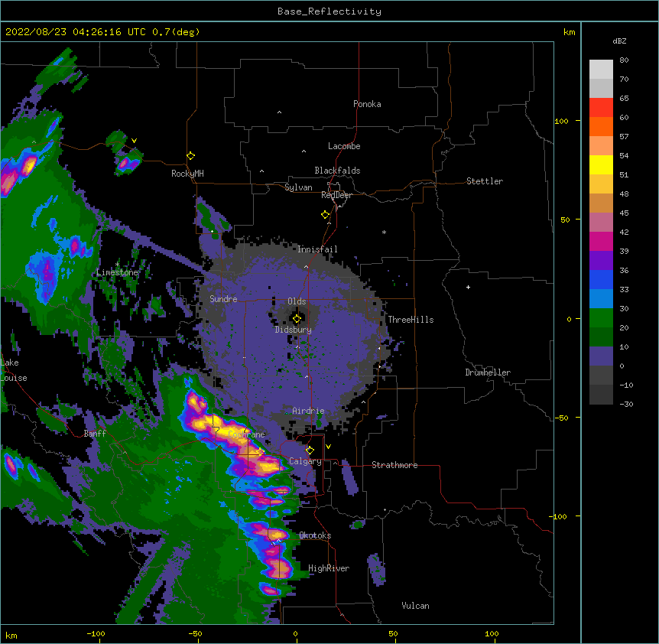Click the Sundre city label
Viewport: 659px width, 644px height.
pos(223,299)
